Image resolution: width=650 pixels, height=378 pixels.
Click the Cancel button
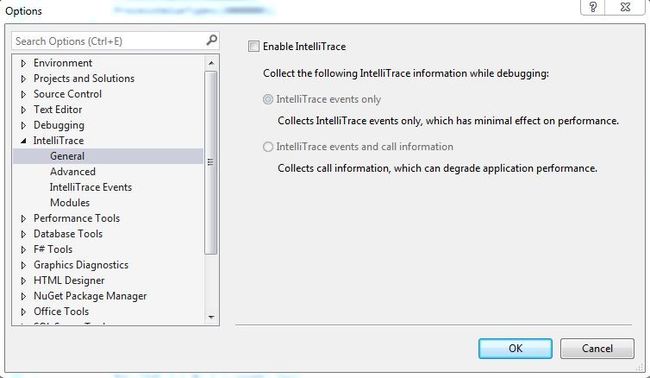click(597, 348)
